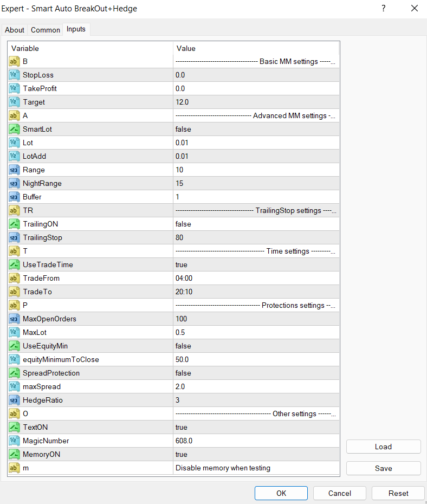Click the integer icon beside Buffer
The height and width of the screenshot is (504, 427).
pos(14,197)
